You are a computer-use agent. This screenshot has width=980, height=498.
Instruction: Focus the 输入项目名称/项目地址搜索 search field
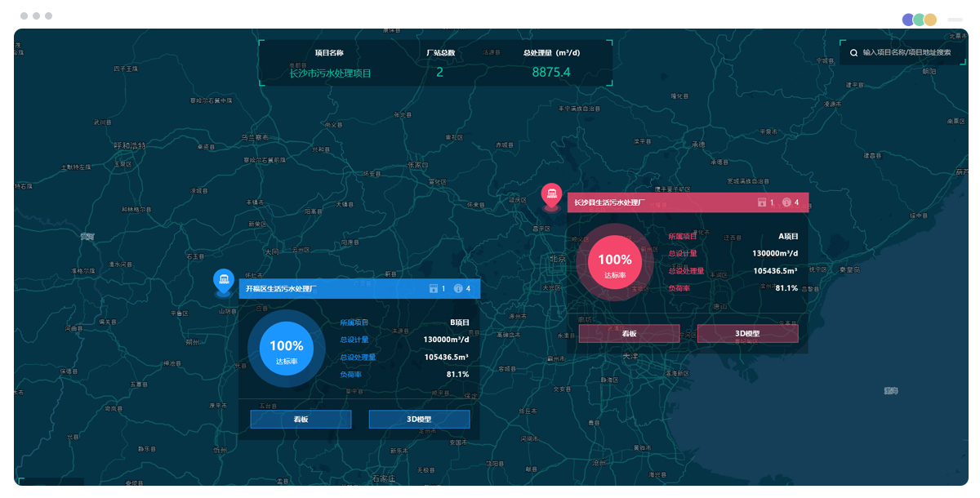[x=906, y=52]
